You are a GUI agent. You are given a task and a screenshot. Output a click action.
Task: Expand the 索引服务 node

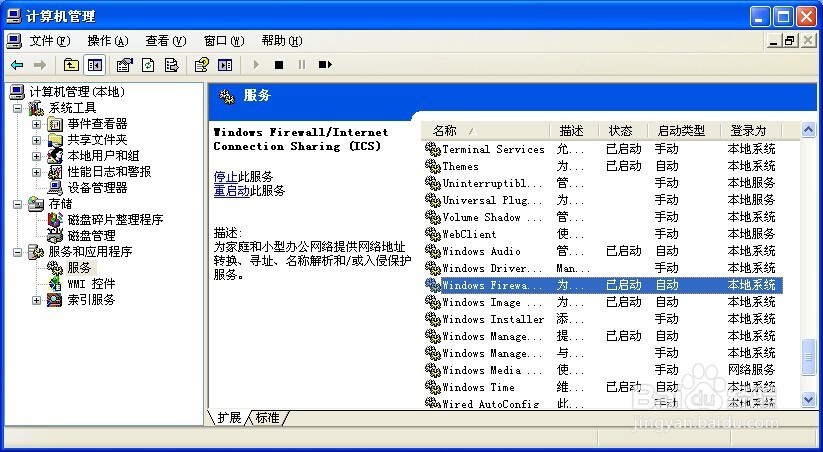coord(36,300)
